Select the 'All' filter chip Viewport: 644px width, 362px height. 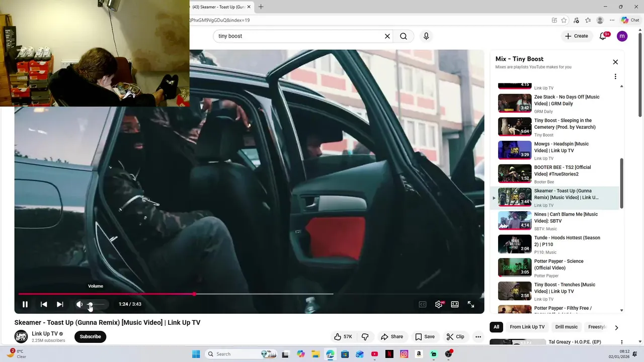click(x=496, y=327)
